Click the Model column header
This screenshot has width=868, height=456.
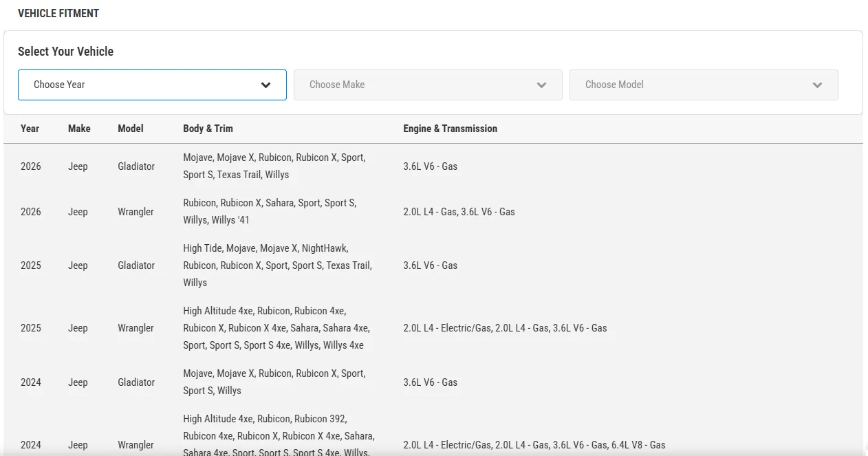click(131, 129)
